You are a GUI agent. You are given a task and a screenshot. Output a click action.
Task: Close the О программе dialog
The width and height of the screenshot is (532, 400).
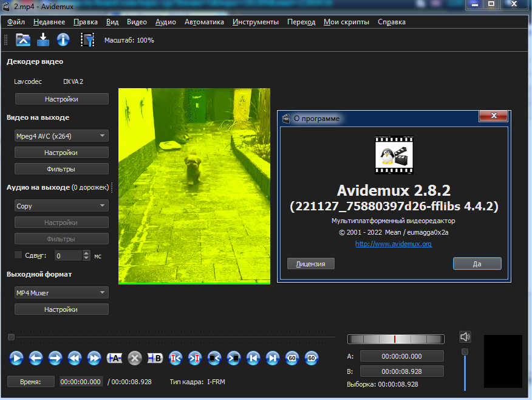pyautogui.click(x=494, y=116)
